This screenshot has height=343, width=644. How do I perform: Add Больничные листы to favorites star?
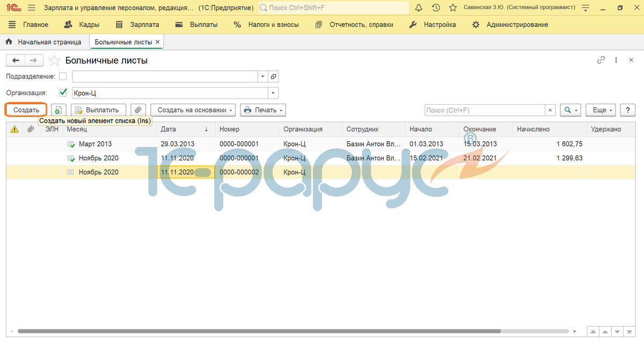tap(54, 61)
